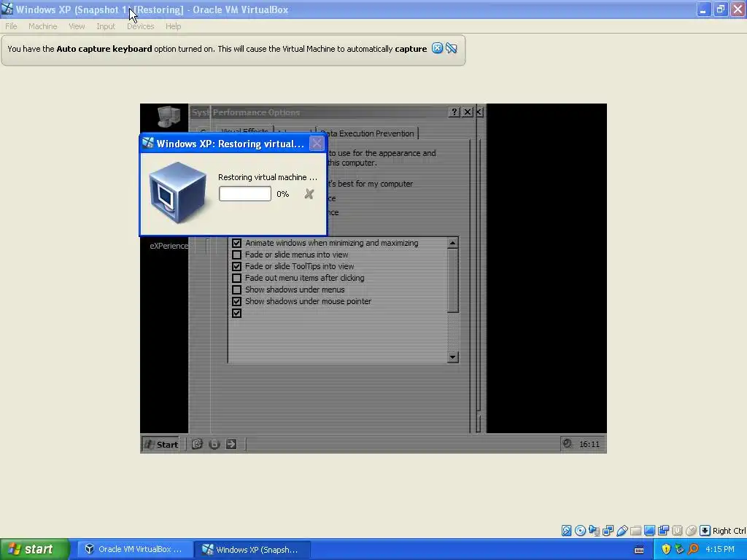Click the effects list scrollbar thumb
747x560 pixels.
452,281
